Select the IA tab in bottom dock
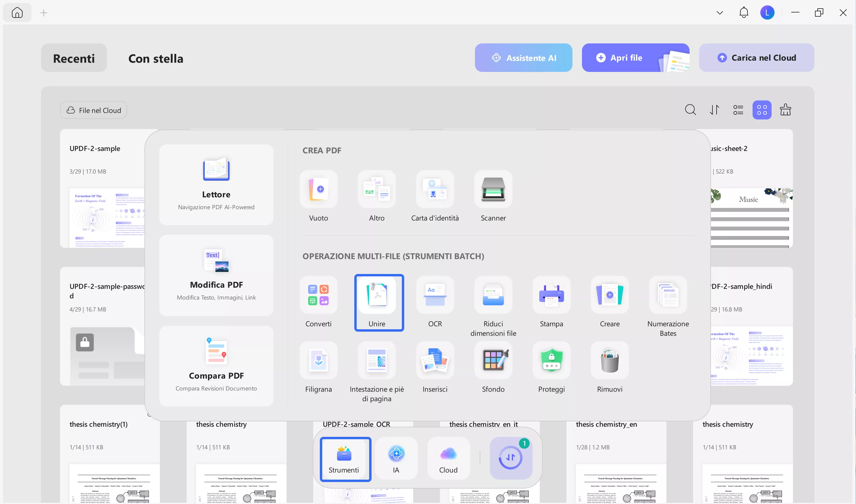 click(x=396, y=458)
